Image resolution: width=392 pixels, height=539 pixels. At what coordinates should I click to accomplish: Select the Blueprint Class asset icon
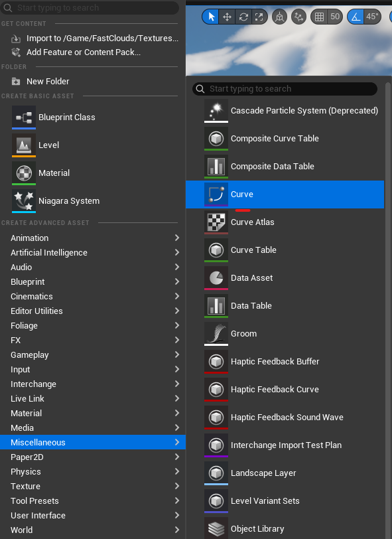tap(24, 117)
